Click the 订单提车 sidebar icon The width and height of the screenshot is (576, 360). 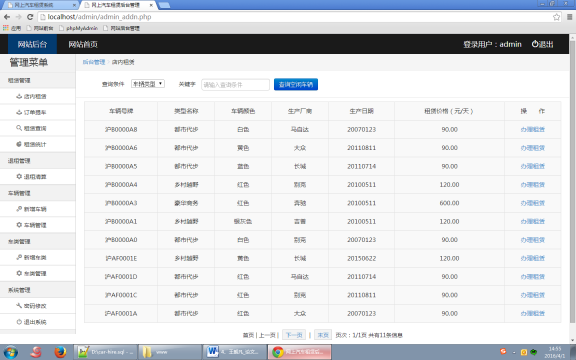[19, 112]
